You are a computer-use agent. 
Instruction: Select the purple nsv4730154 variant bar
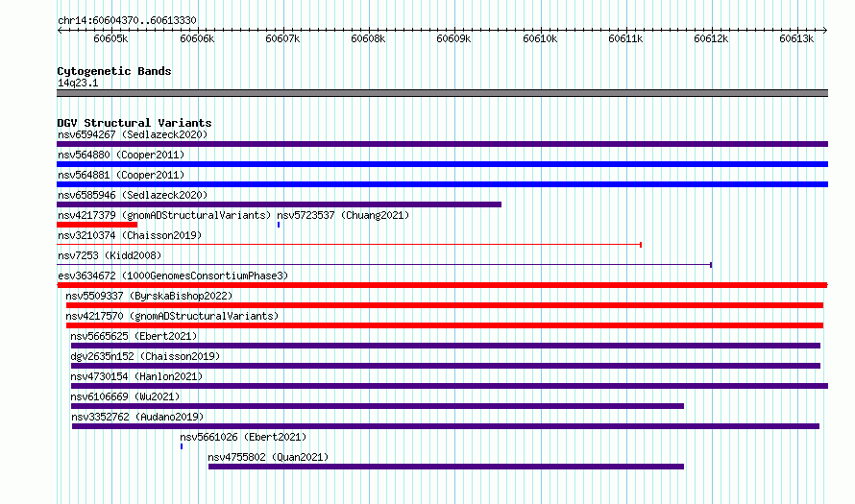(x=450, y=386)
